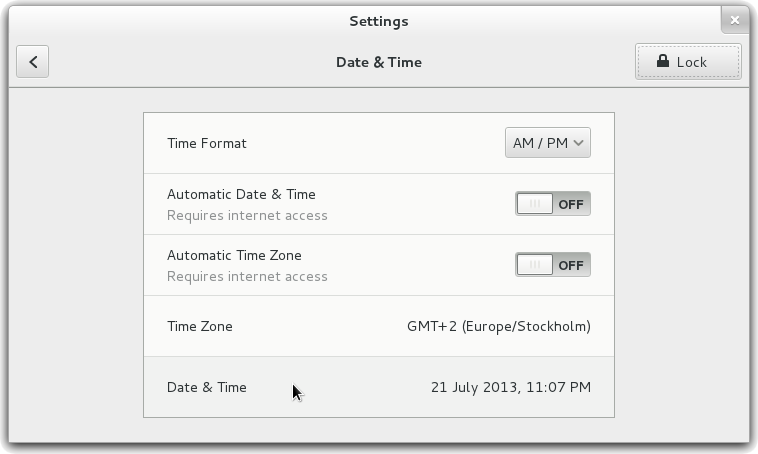
Task: Click the chevron arrow beside AM / PM
Action: (x=578, y=143)
